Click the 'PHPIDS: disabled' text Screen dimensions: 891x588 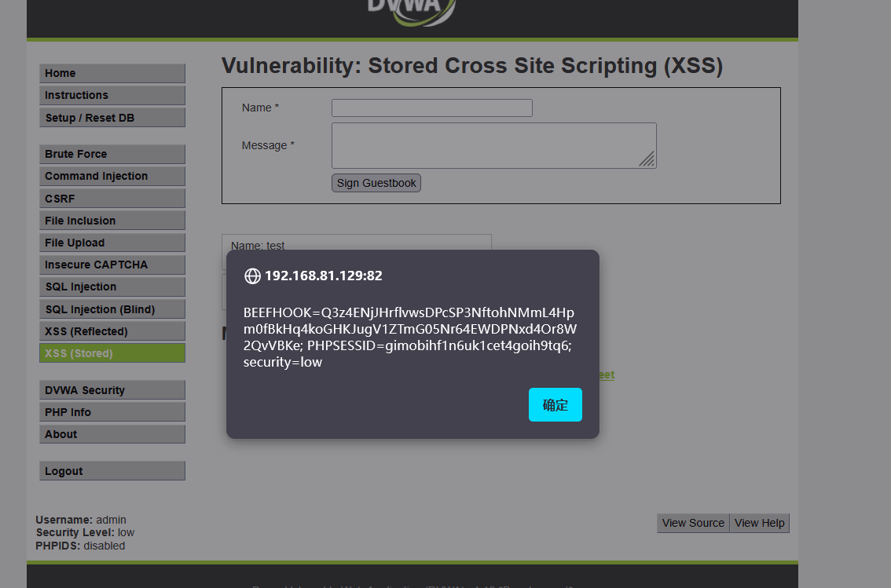tap(80, 546)
